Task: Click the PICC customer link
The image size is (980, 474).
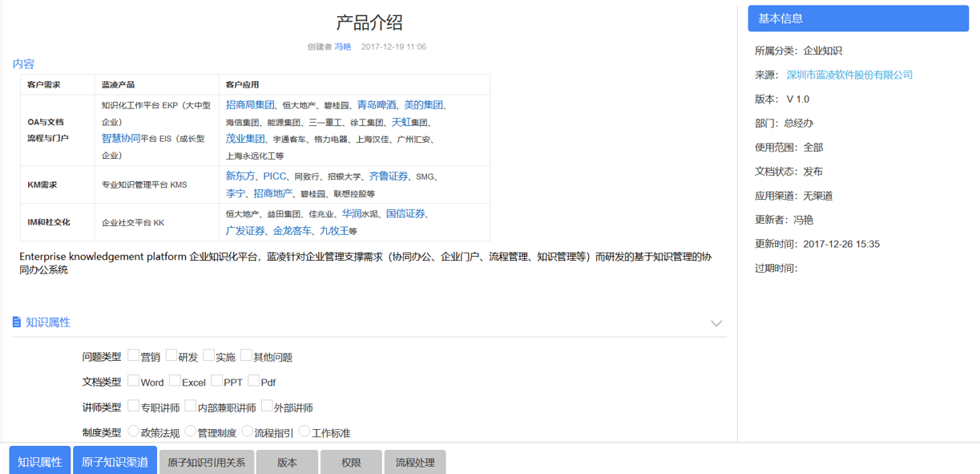Action: tap(275, 176)
